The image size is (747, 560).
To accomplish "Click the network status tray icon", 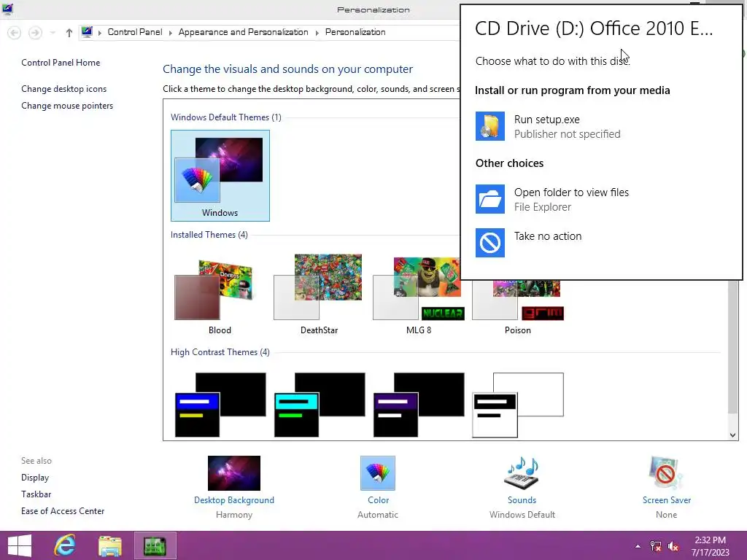I will pyautogui.click(x=656, y=546).
